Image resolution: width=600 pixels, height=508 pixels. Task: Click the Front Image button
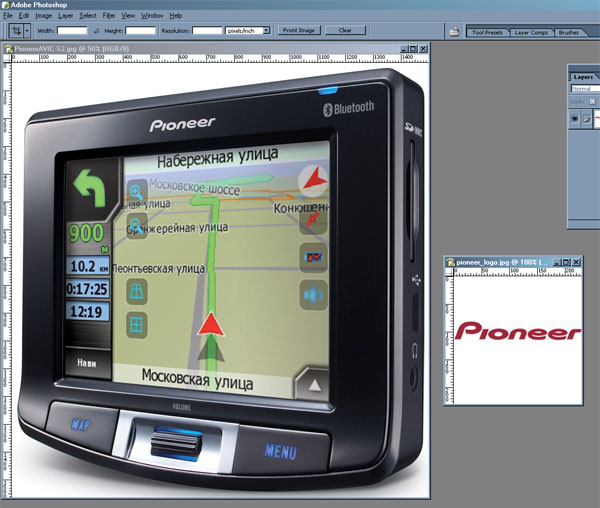coord(299,30)
